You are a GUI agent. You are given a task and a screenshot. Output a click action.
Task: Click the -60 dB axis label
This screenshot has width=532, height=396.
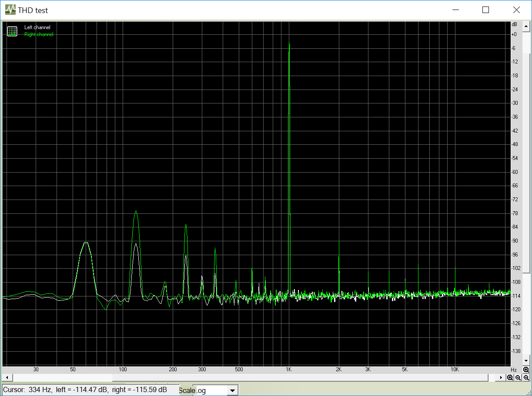[x=515, y=172]
